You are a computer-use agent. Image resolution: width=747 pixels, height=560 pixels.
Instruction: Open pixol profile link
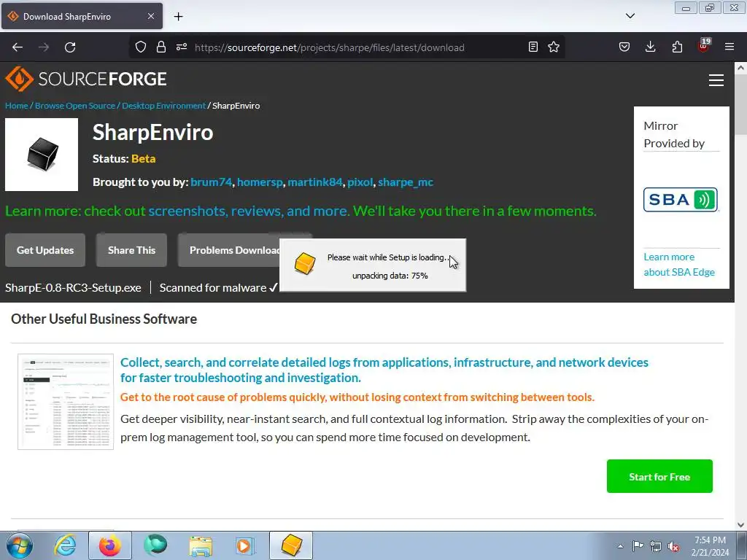[360, 182]
